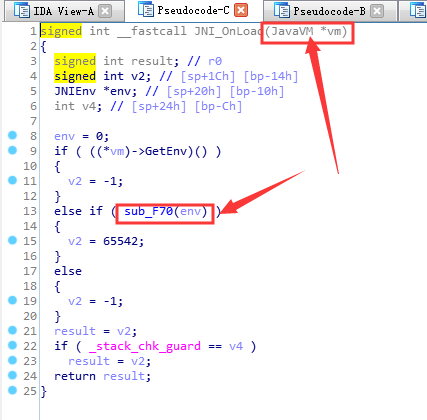Close the Pseudocode-B tab
Viewport: 427px width, 420px height.
click(x=377, y=11)
